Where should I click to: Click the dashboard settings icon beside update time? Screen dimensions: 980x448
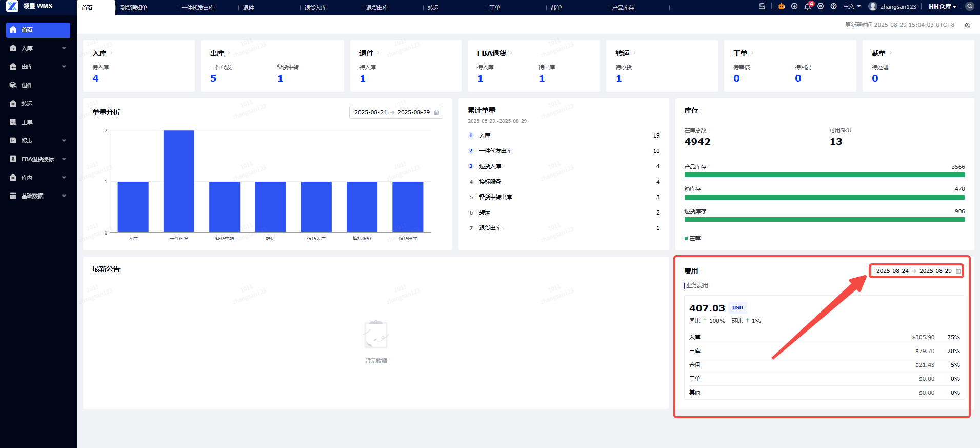pos(967,25)
